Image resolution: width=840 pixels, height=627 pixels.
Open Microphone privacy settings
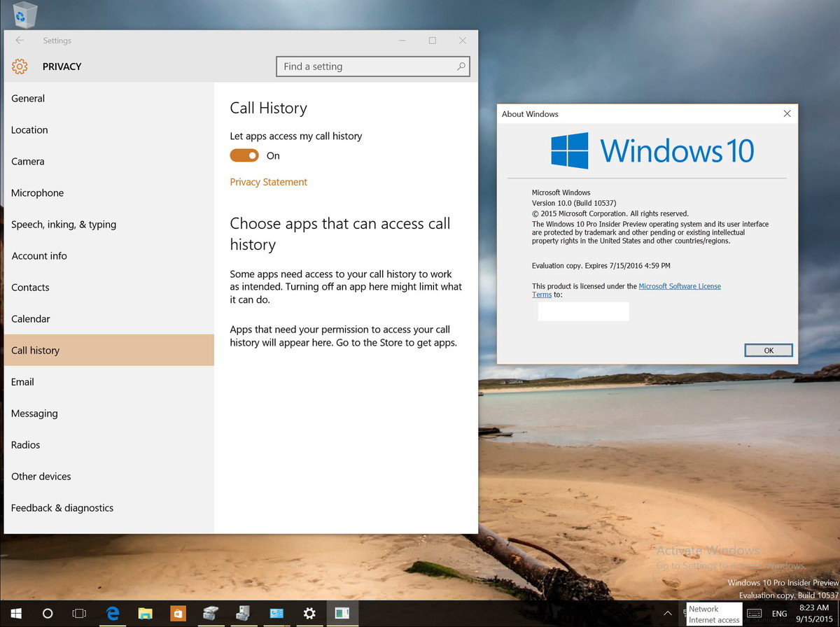pyautogui.click(x=109, y=193)
